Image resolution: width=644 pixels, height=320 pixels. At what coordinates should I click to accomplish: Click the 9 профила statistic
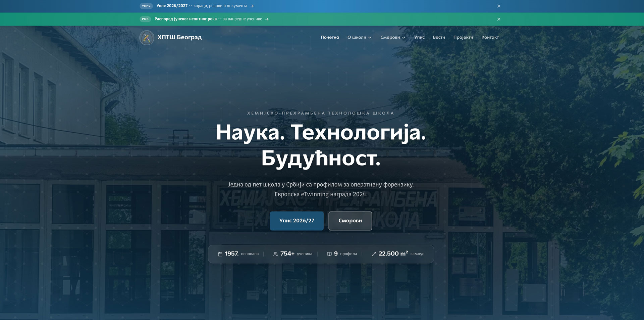[342, 254]
